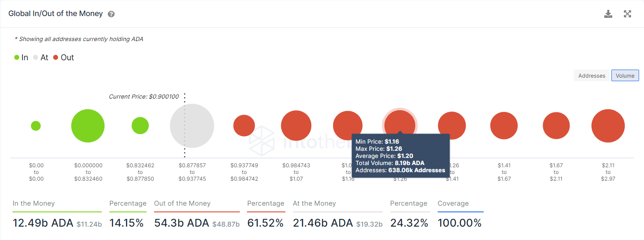This screenshot has width=644, height=240.
Task: Toggle the gray At legend item
Action: coord(40,58)
